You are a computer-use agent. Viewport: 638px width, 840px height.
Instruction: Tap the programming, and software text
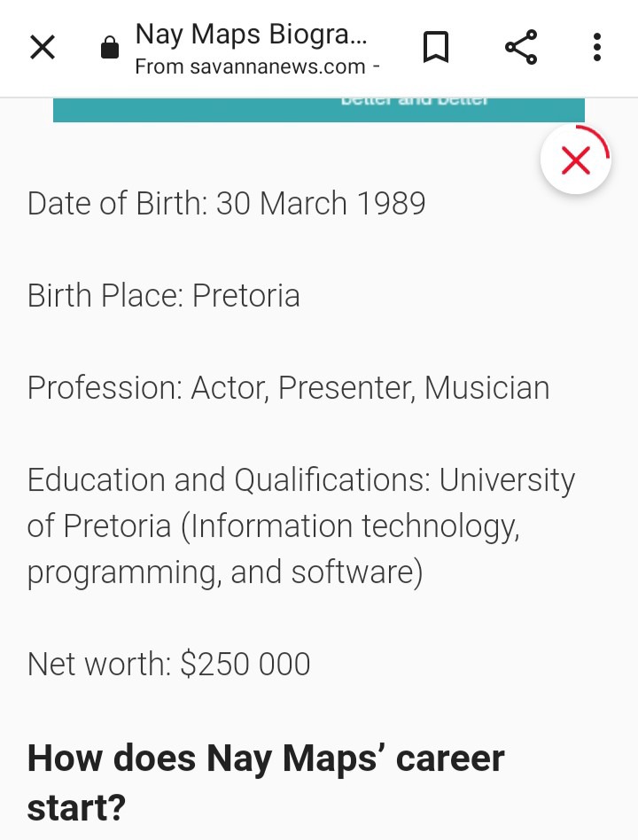pos(225,572)
